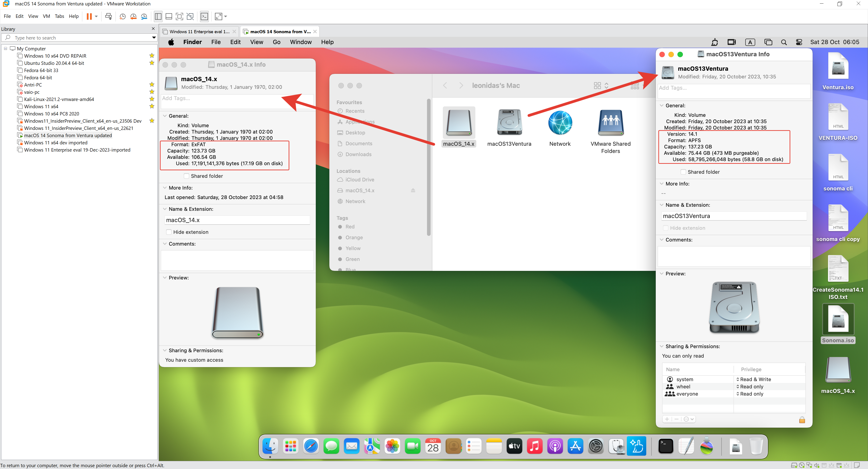The height and width of the screenshot is (469, 868).
Task: Select macOS13Ventura drive icon in Finder
Action: point(509,122)
